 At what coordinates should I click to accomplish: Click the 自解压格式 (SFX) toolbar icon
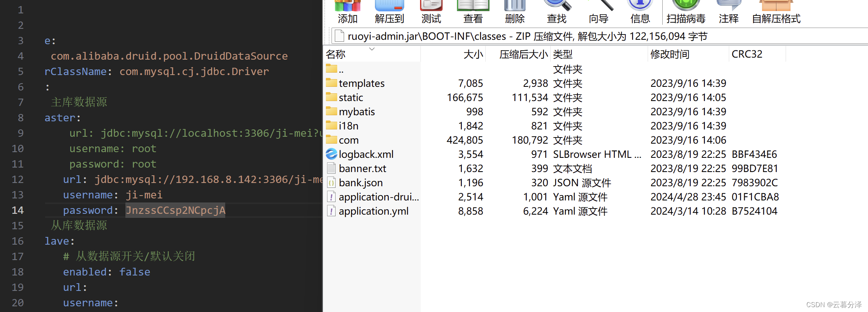pyautogui.click(x=776, y=11)
